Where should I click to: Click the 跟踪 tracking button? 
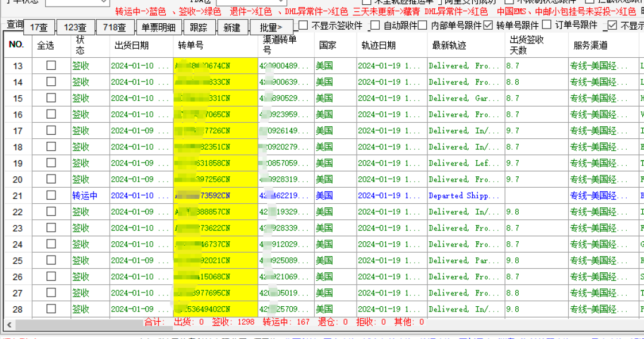pos(199,27)
